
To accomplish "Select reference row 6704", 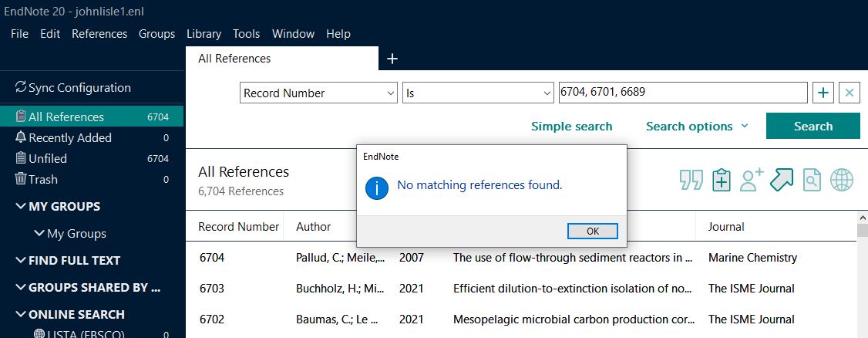I will [521, 257].
